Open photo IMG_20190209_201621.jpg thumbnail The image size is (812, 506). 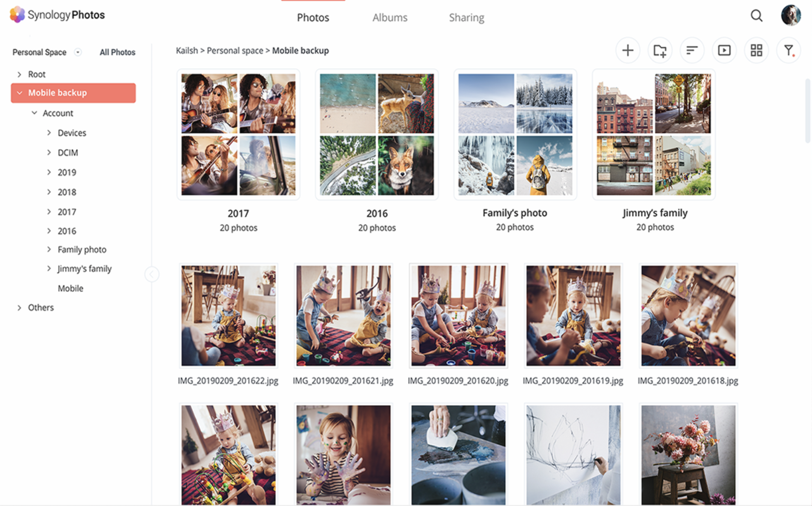(343, 316)
